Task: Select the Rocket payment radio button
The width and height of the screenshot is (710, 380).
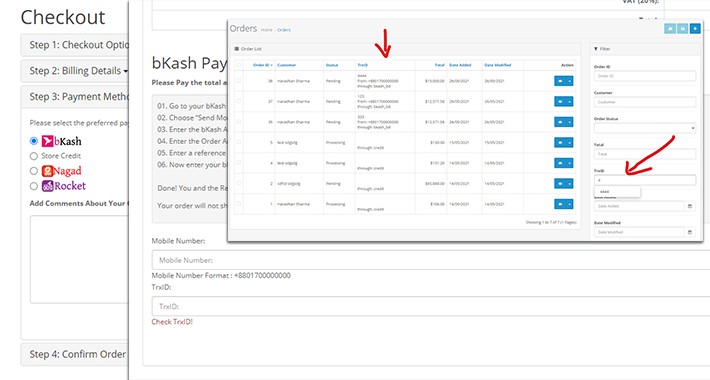Action: click(x=34, y=186)
